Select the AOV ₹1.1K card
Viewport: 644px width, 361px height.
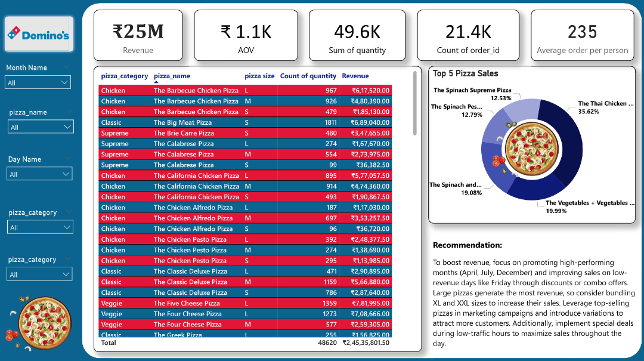(246, 36)
